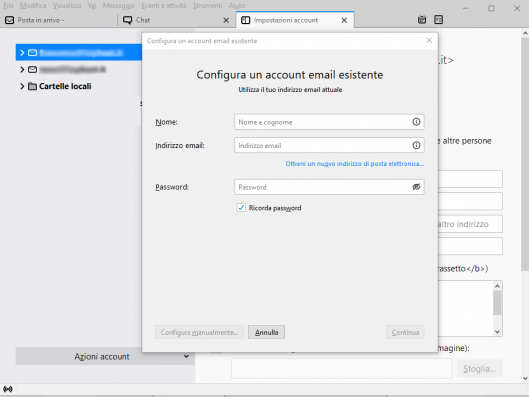Click the envelope icon of the selected account
The image size is (529, 397).
32,53
